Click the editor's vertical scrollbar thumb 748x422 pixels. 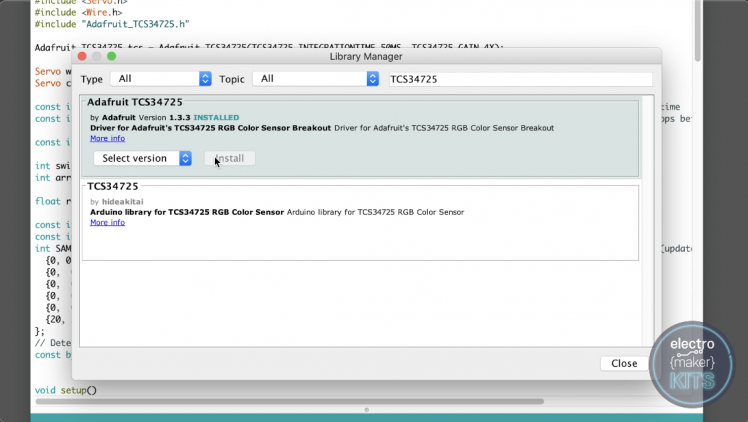click(x=697, y=31)
